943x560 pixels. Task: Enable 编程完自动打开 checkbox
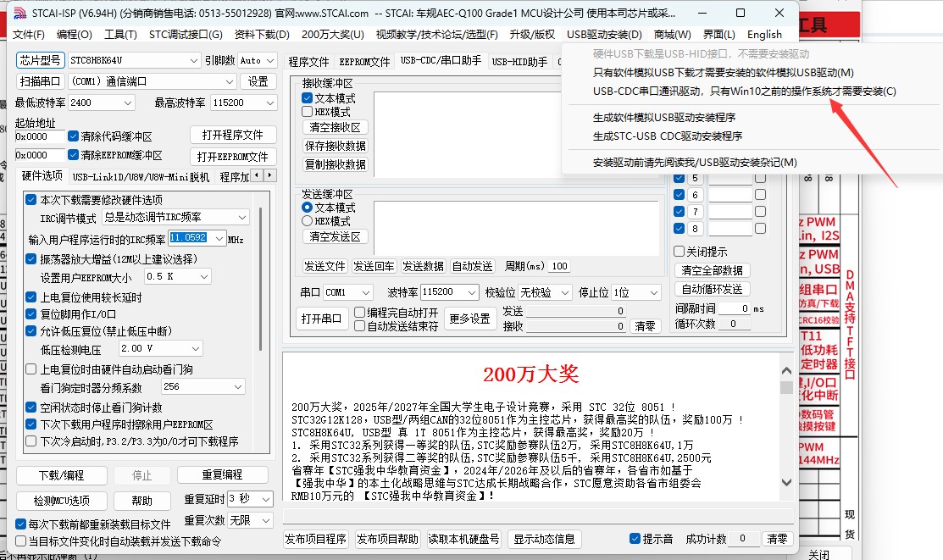click(x=359, y=312)
